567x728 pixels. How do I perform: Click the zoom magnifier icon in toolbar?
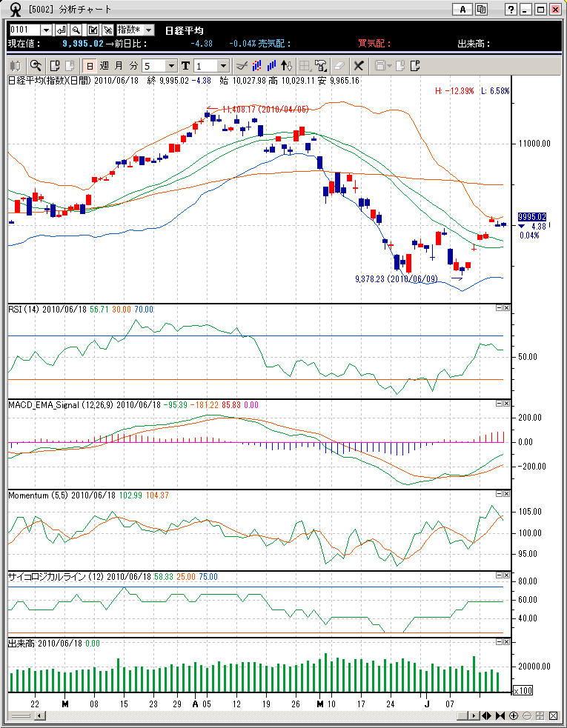34,65
